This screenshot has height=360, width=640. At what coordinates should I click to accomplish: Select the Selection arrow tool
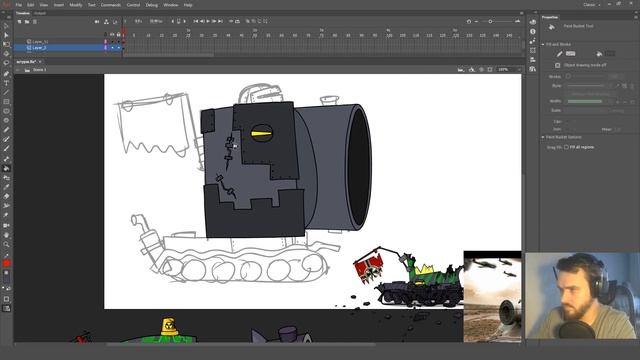[6, 26]
